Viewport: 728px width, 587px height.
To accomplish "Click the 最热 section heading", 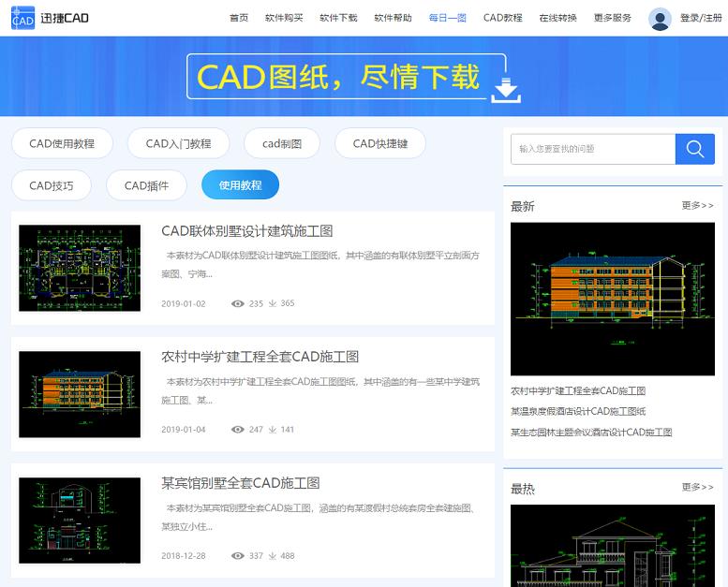I will pos(522,488).
